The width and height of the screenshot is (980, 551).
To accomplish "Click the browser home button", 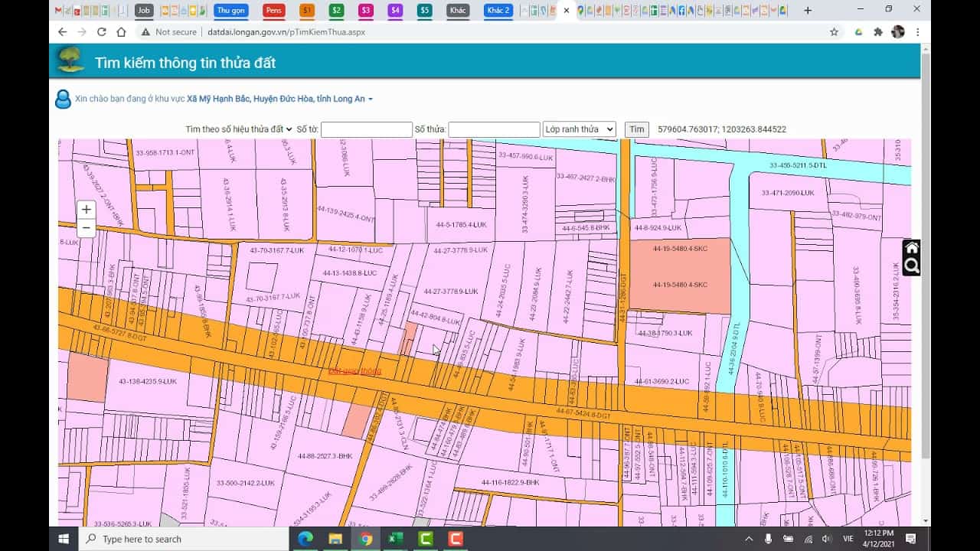I will (x=121, y=32).
